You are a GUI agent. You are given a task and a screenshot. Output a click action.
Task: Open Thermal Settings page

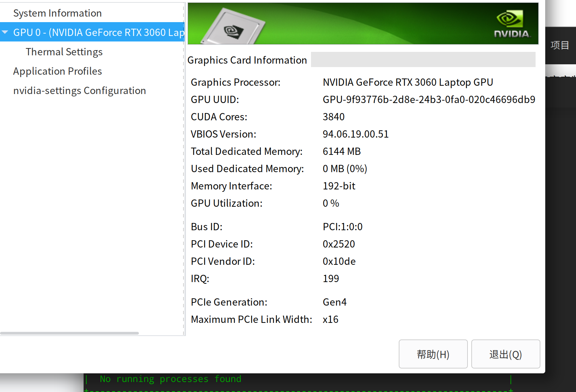pos(64,52)
